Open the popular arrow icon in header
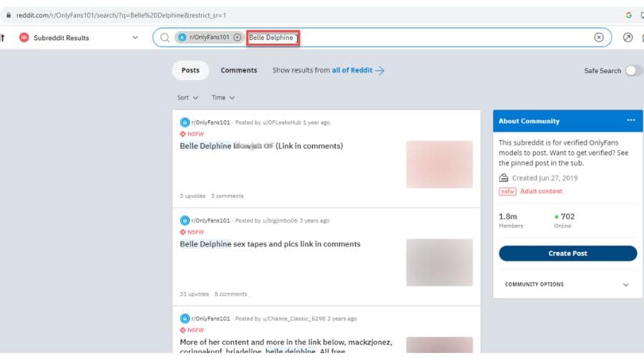644x358 pixels. click(628, 37)
